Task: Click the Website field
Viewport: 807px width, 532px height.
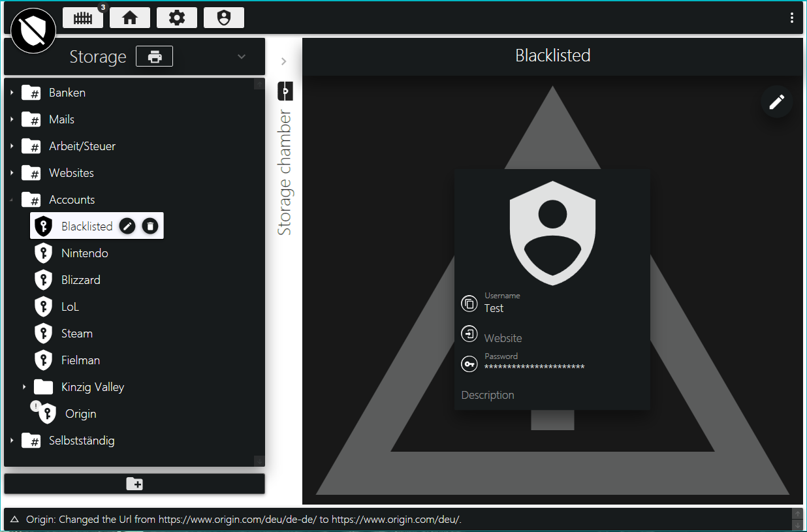Action: point(503,338)
